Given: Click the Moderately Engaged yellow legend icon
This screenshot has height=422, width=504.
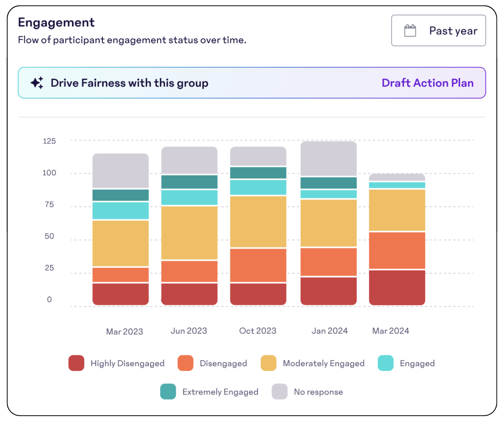Looking at the screenshot, I should 268,363.
